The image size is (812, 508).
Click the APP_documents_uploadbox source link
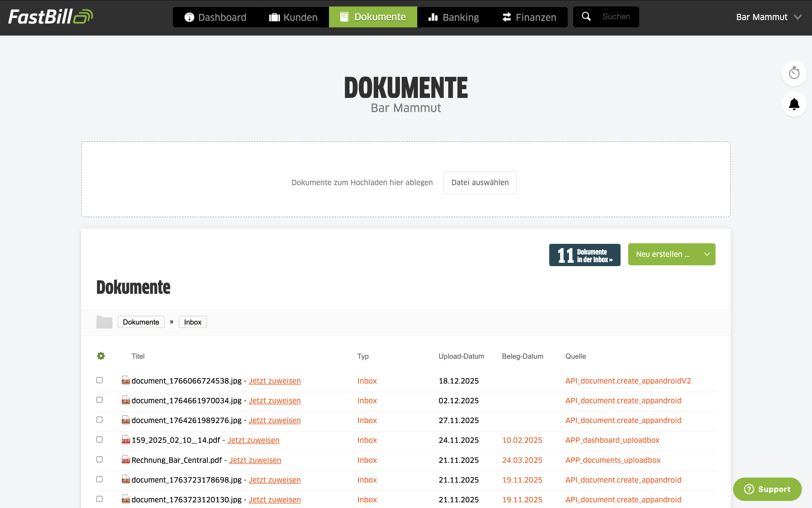(x=613, y=460)
